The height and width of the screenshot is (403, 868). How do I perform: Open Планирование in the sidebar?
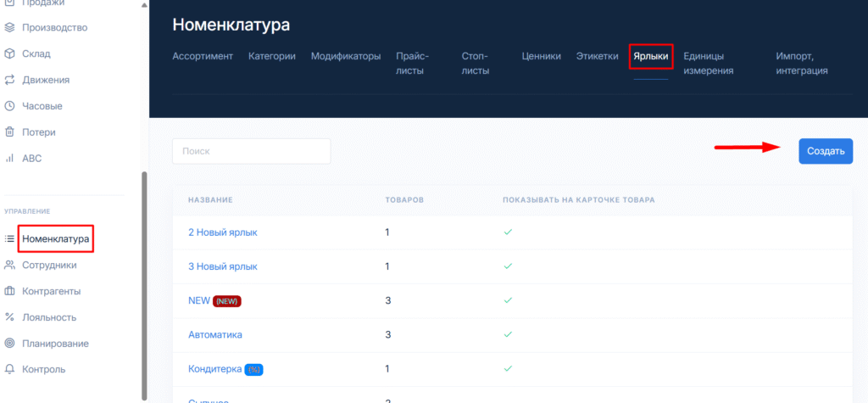(55, 343)
